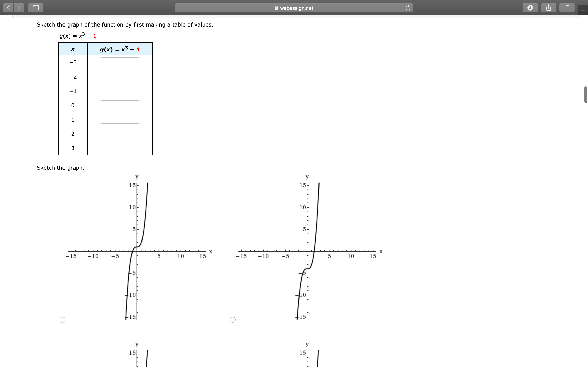The image size is (588, 367).
Task: Click the browser back arrow button
Action: [8, 8]
